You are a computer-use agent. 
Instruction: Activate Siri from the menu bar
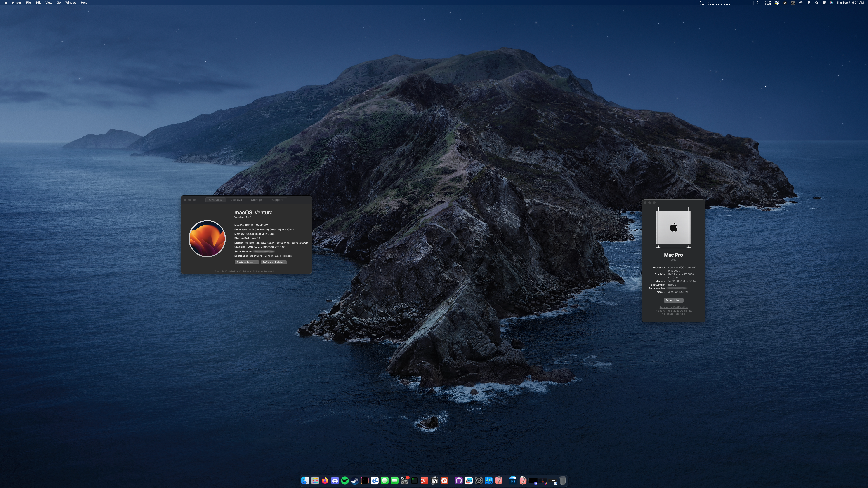tap(831, 3)
